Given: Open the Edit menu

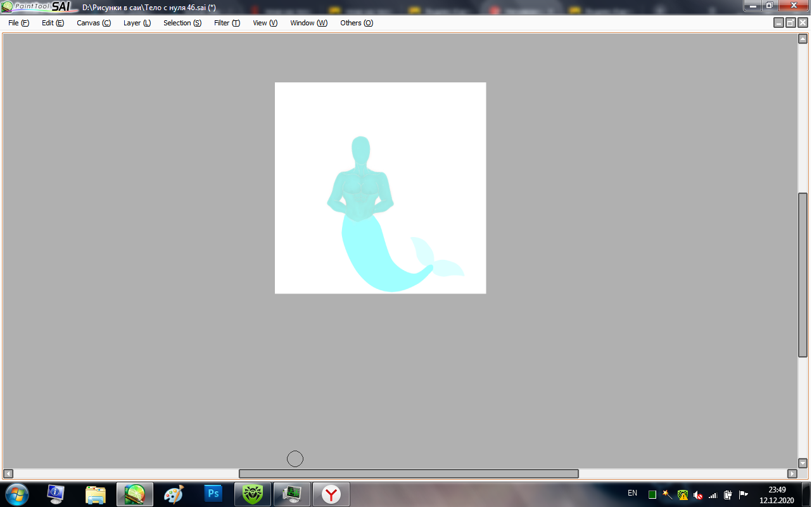Looking at the screenshot, I should pos(53,23).
